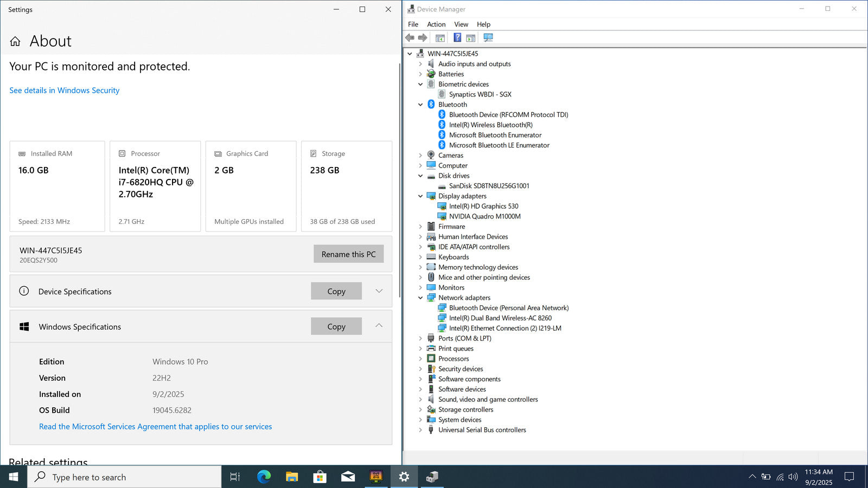Show hidden icons chevron in system tray

pos(752,477)
